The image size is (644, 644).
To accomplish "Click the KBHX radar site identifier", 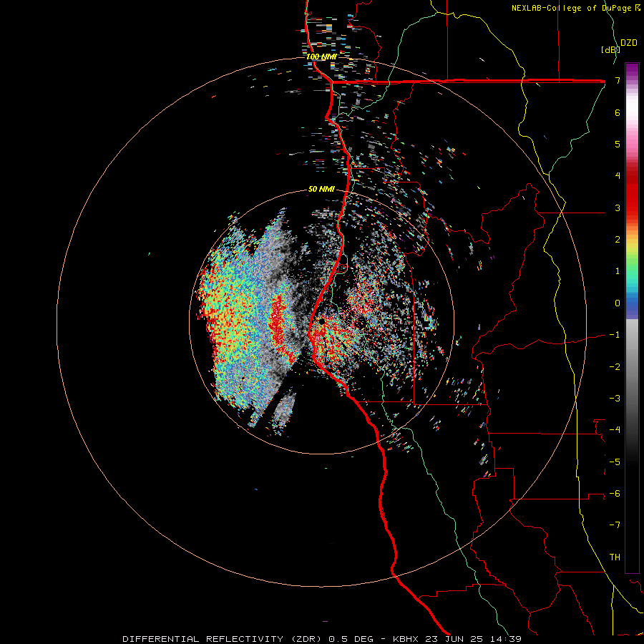I will (406, 639).
